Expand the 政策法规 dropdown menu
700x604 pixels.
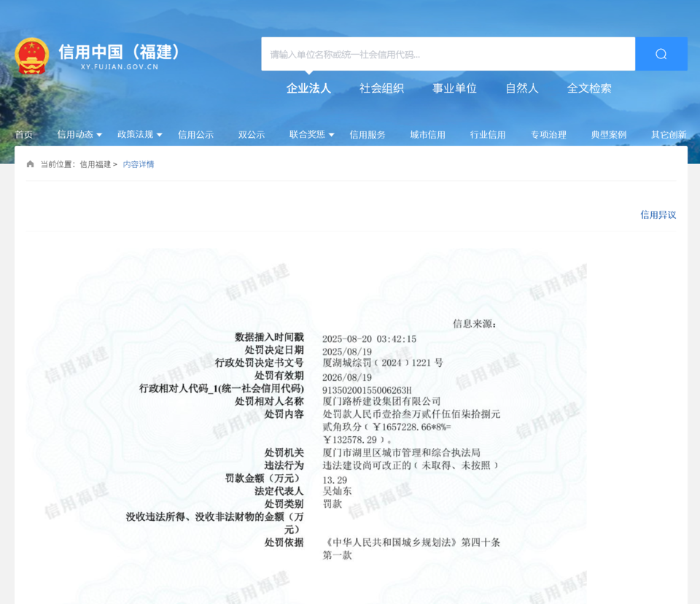point(139,134)
